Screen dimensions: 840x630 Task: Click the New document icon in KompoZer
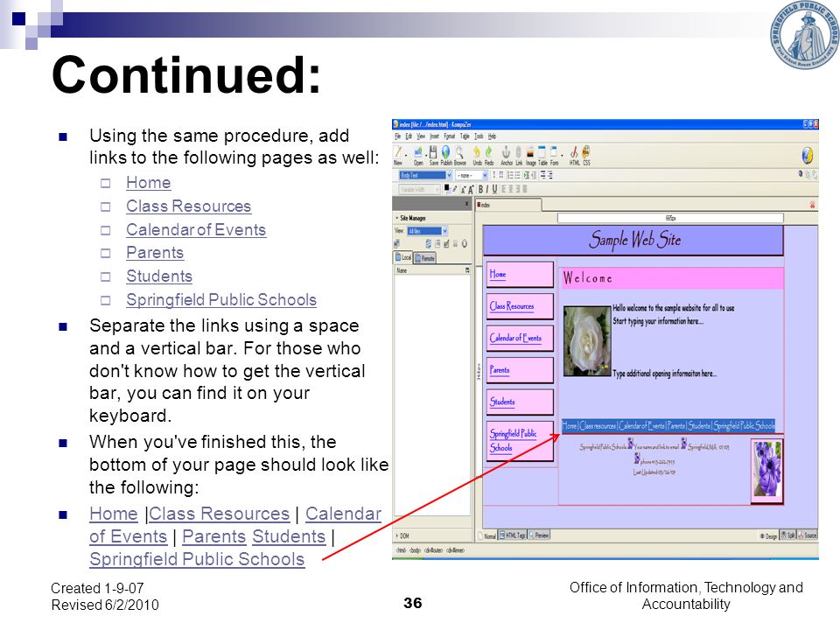(x=398, y=152)
